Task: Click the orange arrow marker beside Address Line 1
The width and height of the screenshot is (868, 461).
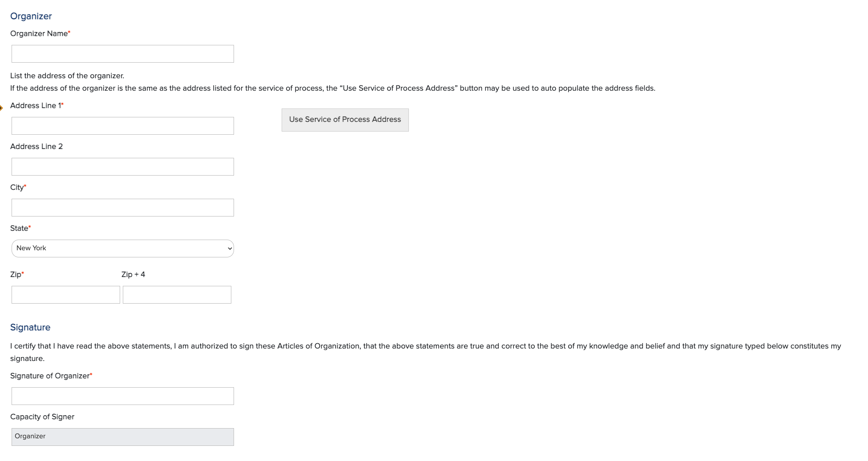Action: [1, 108]
